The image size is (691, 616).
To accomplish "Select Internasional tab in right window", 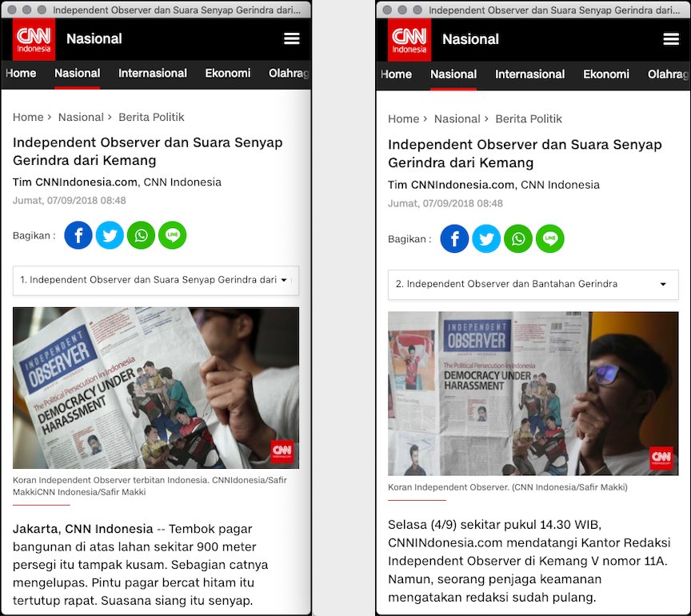I will pyautogui.click(x=529, y=74).
